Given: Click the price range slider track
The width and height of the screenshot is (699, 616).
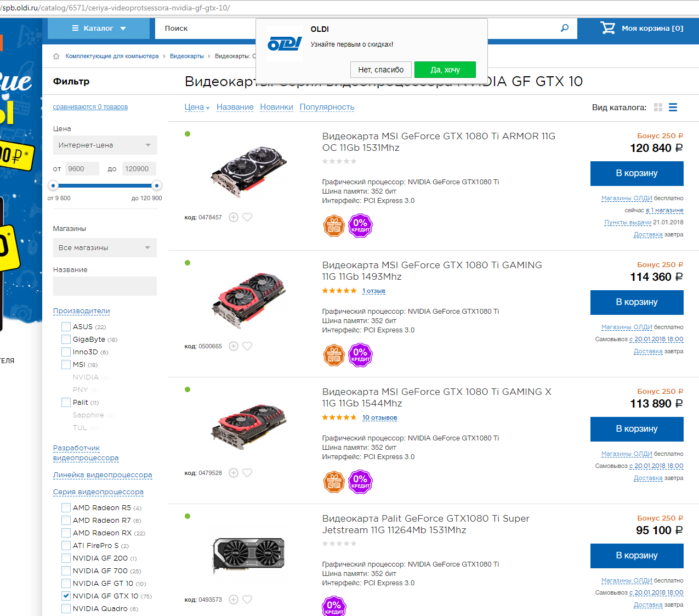Looking at the screenshot, I should click(105, 185).
